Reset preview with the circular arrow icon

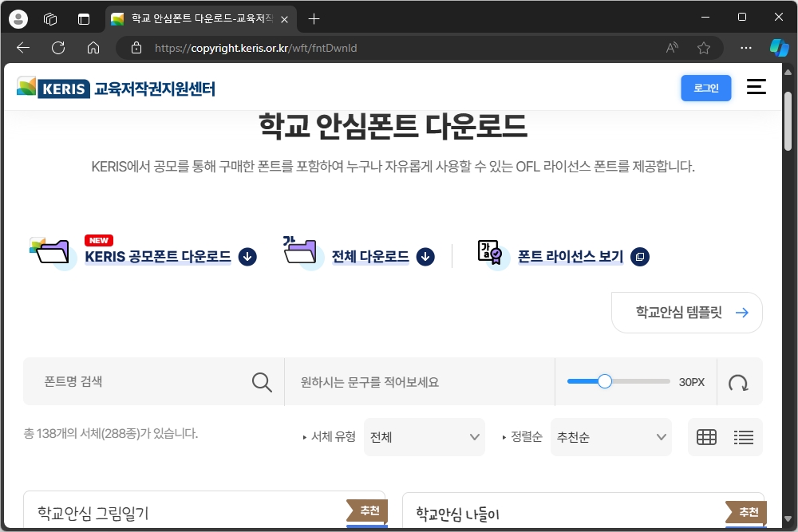[x=738, y=383]
